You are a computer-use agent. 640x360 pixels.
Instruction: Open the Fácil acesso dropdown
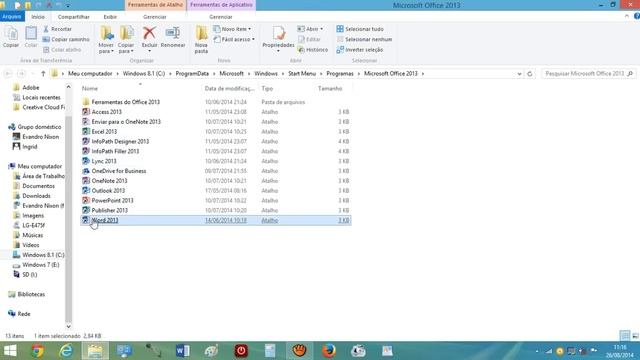tap(234, 39)
